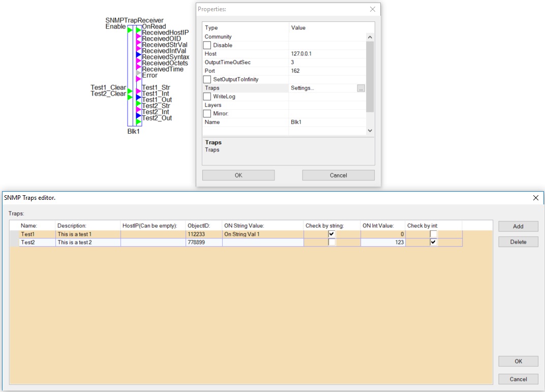
Task: Confirm the SNMP Traps editor with OK
Action: coord(518,361)
